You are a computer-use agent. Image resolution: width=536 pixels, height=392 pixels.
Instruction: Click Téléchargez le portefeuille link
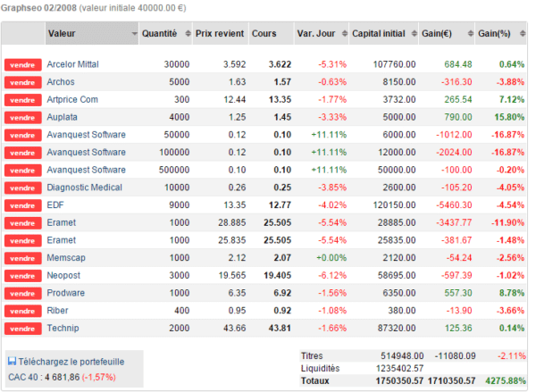[x=71, y=362]
